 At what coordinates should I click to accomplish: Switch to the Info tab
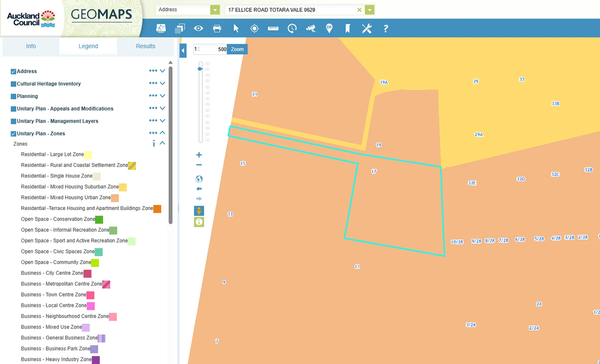31,46
